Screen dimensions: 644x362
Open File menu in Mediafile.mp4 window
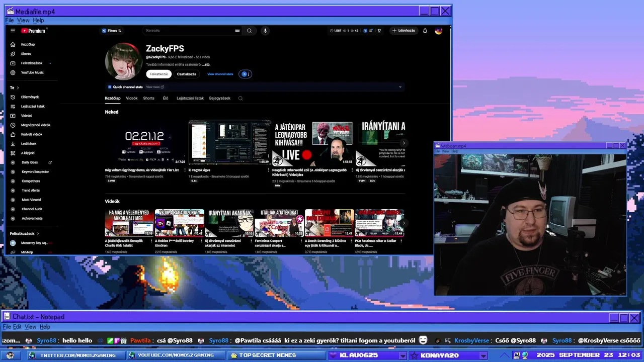[x=10, y=21]
